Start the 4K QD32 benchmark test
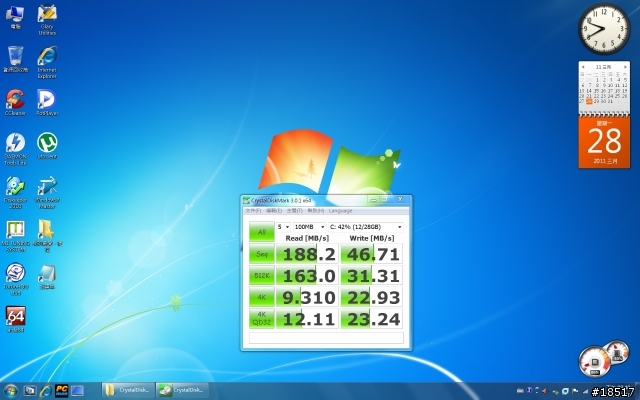The height and width of the screenshot is (400, 640). coord(262,318)
